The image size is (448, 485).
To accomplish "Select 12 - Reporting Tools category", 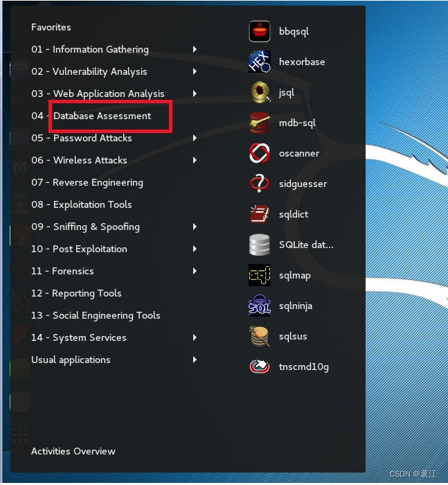I will point(76,293).
